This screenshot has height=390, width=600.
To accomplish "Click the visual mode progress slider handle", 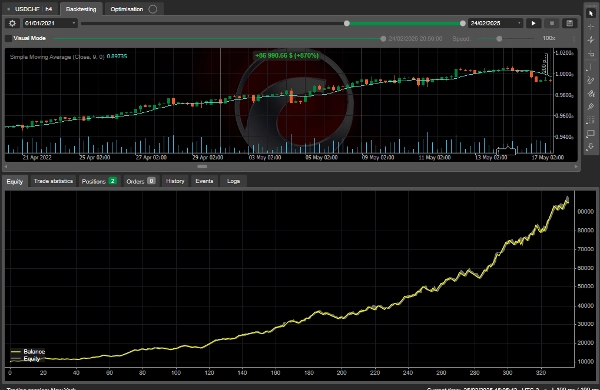I will point(383,39).
